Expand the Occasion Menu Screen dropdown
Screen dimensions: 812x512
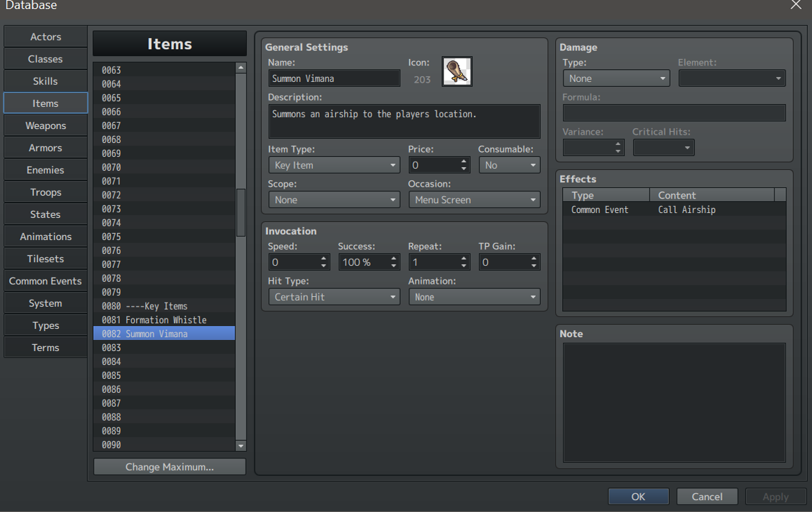click(x=474, y=200)
